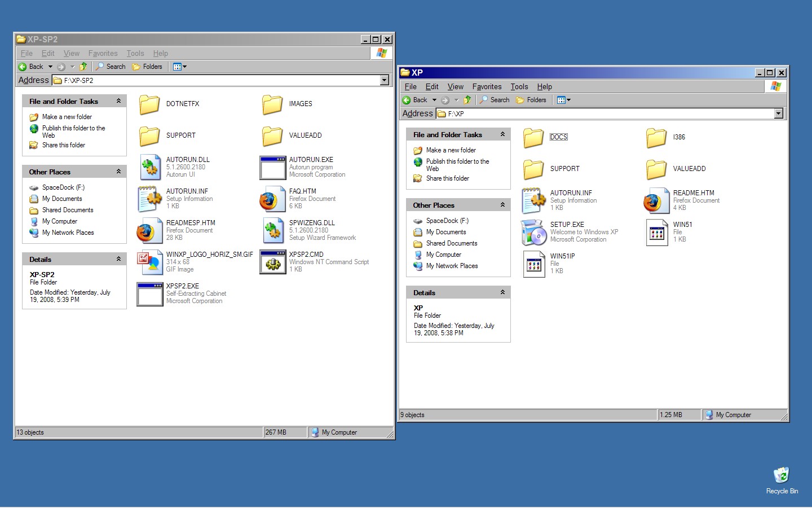The width and height of the screenshot is (812, 508).
Task: Select the XPSP2.CMD command script
Action: click(x=272, y=262)
